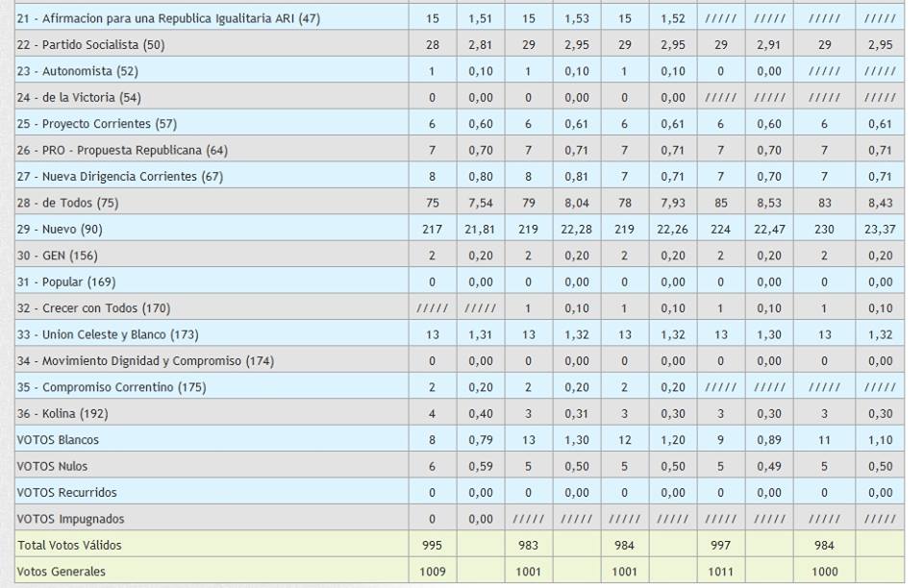This screenshot has width=923, height=588.
Task: Click the 1,53 percentage in the ARI row
Action: pos(577,19)
